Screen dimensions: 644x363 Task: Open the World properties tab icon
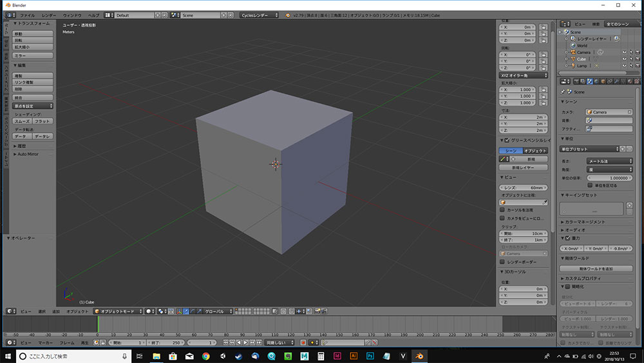point(596,81)
